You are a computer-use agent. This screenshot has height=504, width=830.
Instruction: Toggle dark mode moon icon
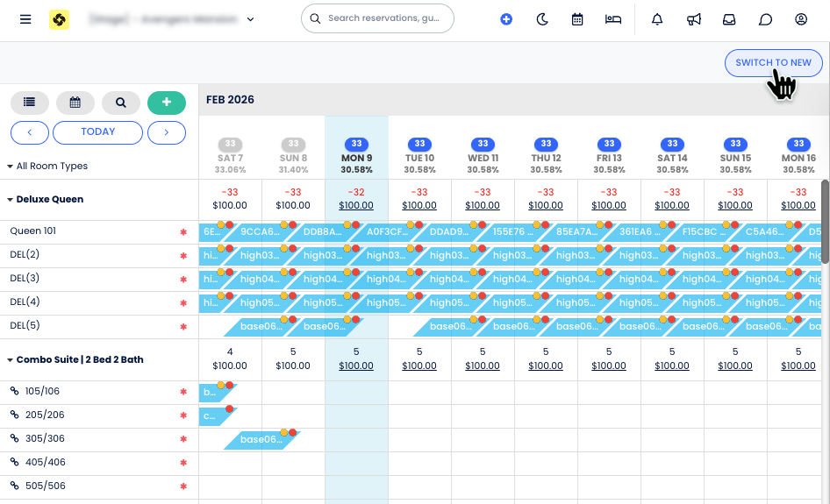pos(542,19)
